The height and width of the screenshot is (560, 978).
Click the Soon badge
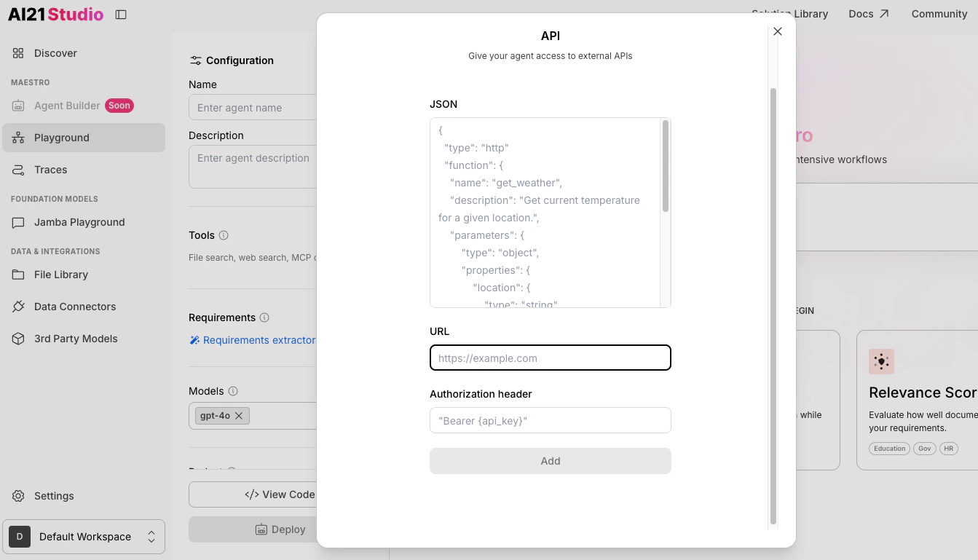pos(119,106)
